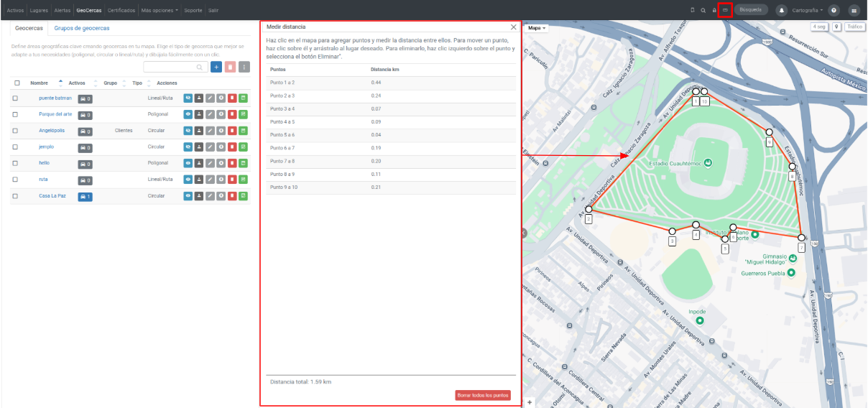868x408 pixels.
Task: Open the apps grid icon
Action: [854, 10]
